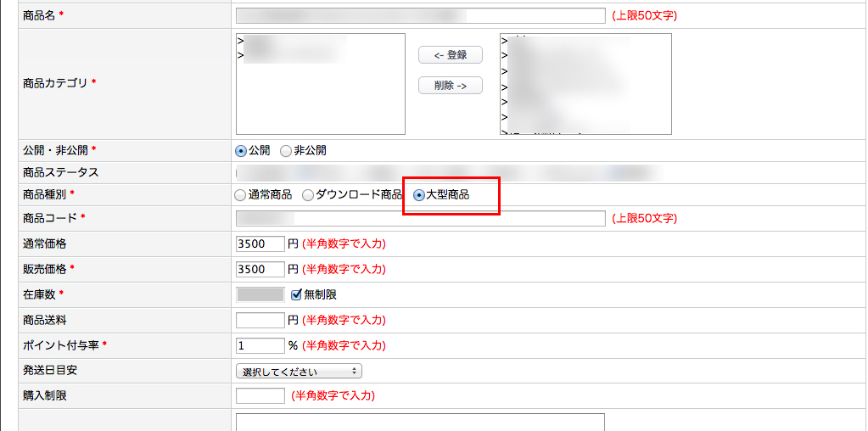Click the 購入制限 input field
Viewport: 868px width, 431px height.
260,395
